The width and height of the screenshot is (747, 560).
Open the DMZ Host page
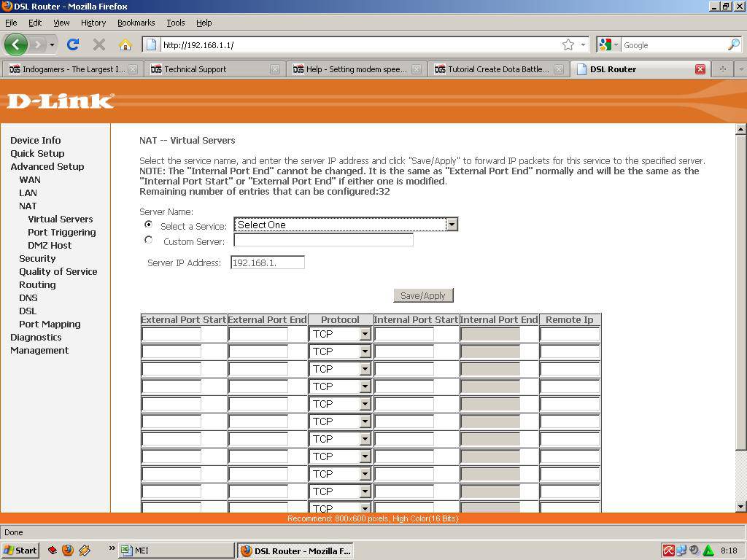pos(50,245)
